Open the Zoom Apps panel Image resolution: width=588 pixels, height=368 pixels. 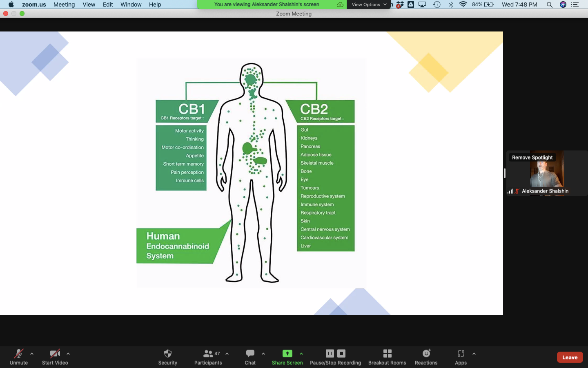(461, 357)
